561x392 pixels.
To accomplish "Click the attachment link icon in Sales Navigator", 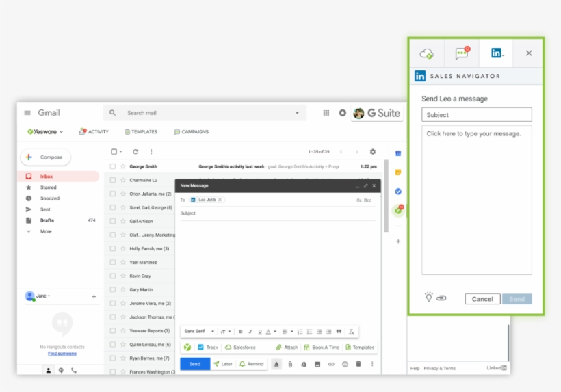I will coord(441,298).
